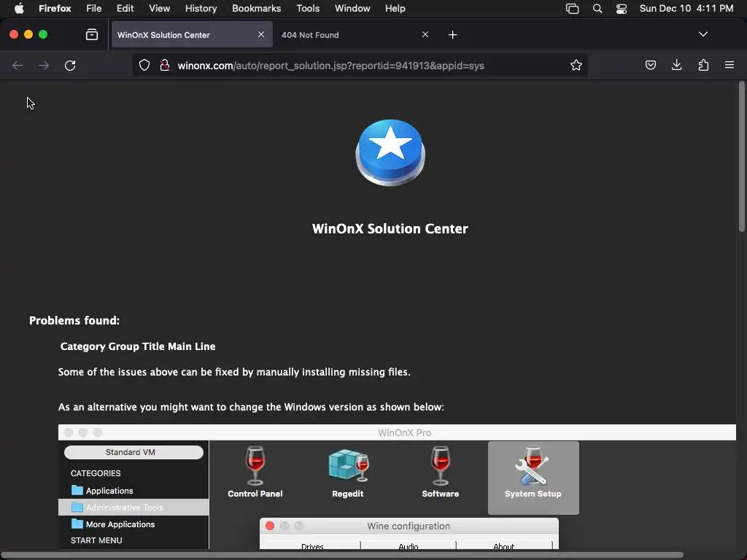
Task: Switch to 404 Not Found tab
Action: [x=355, y=35]
